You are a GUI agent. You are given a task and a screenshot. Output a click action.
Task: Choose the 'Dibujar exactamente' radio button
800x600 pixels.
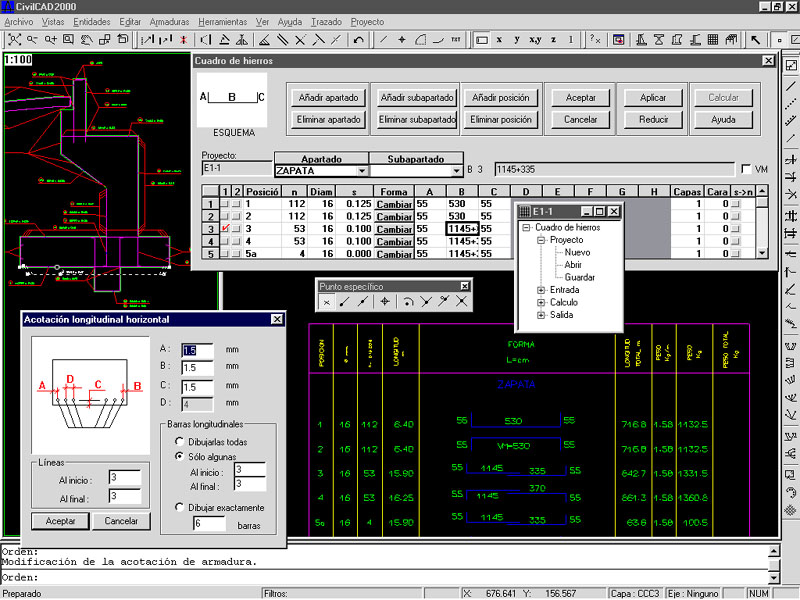[179, 507]
